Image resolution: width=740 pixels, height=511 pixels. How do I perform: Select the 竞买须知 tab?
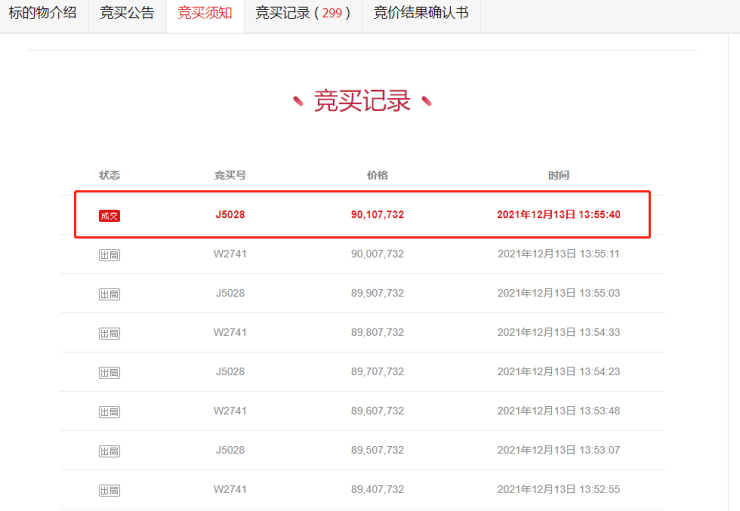click(x=205, y=13)
